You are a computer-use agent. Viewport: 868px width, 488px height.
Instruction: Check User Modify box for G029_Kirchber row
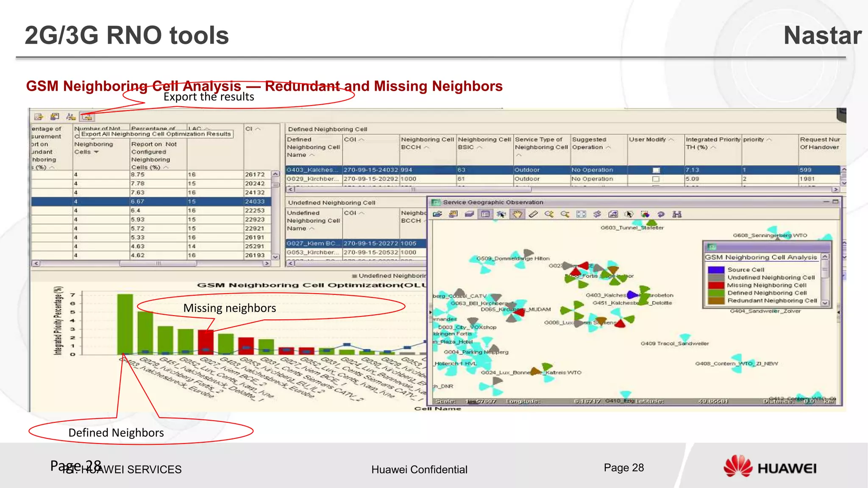(656, 179)
